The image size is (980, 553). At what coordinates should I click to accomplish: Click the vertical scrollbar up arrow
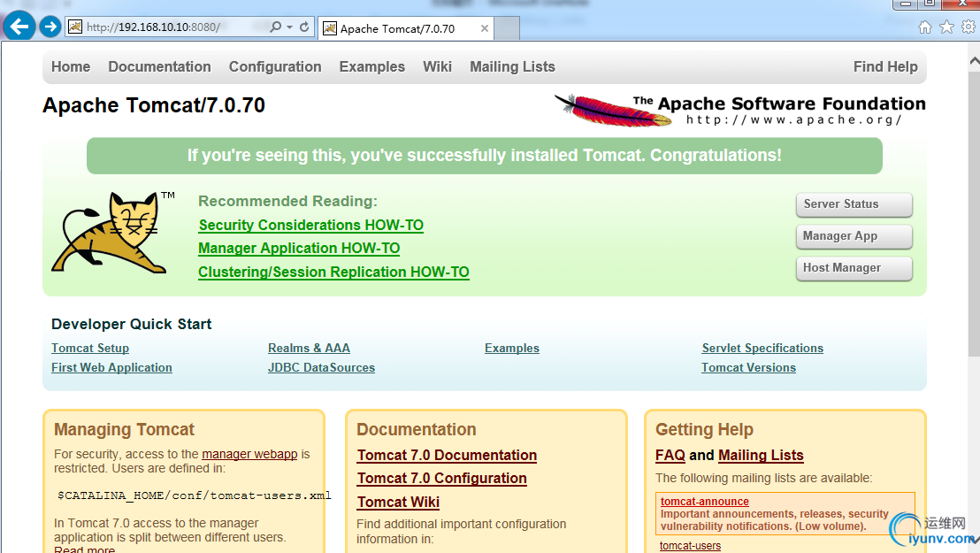pyautogui.click(x=975, y=61)
